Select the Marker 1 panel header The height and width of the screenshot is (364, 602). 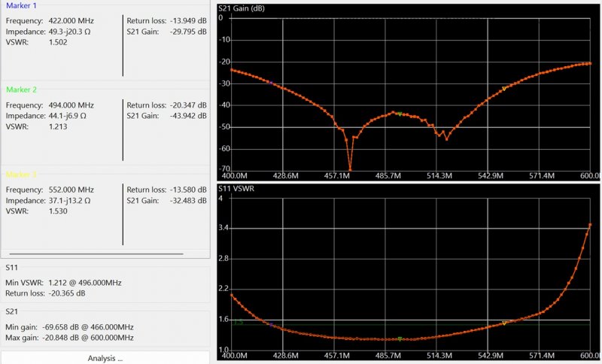point(21,6)
